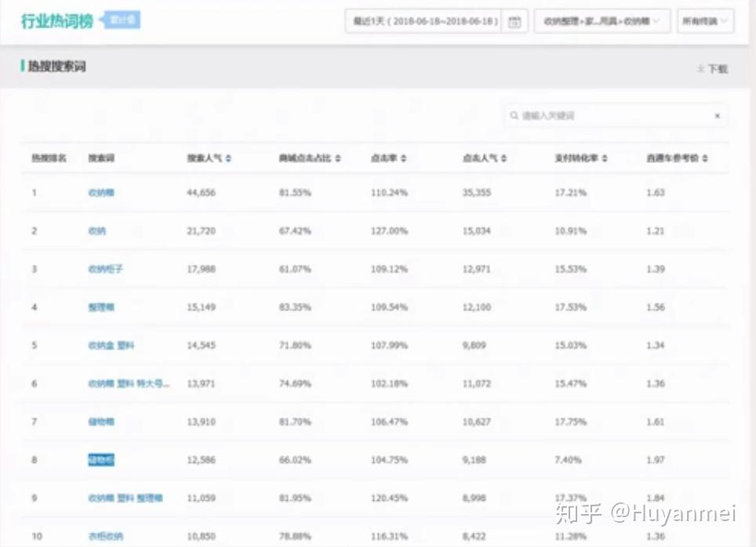Click the 10.91% payment conversion cell
This screenshot has width=756, height=547.
571,231
